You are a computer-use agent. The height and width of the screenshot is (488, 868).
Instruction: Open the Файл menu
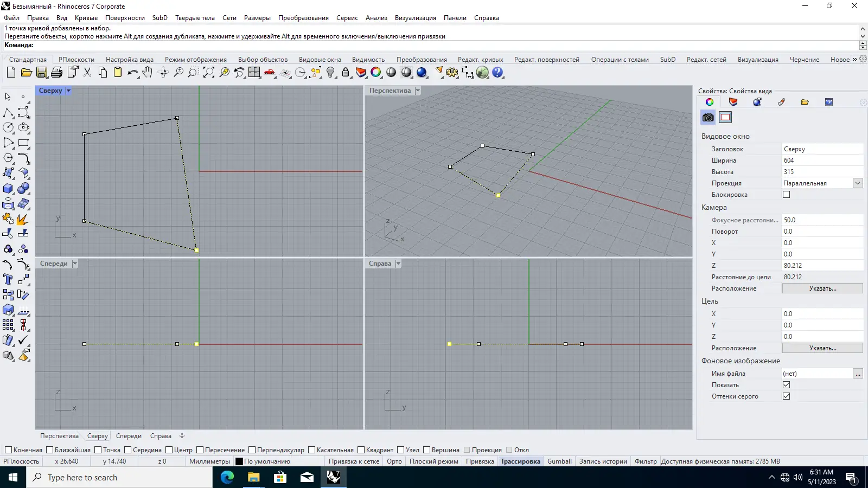12,18
